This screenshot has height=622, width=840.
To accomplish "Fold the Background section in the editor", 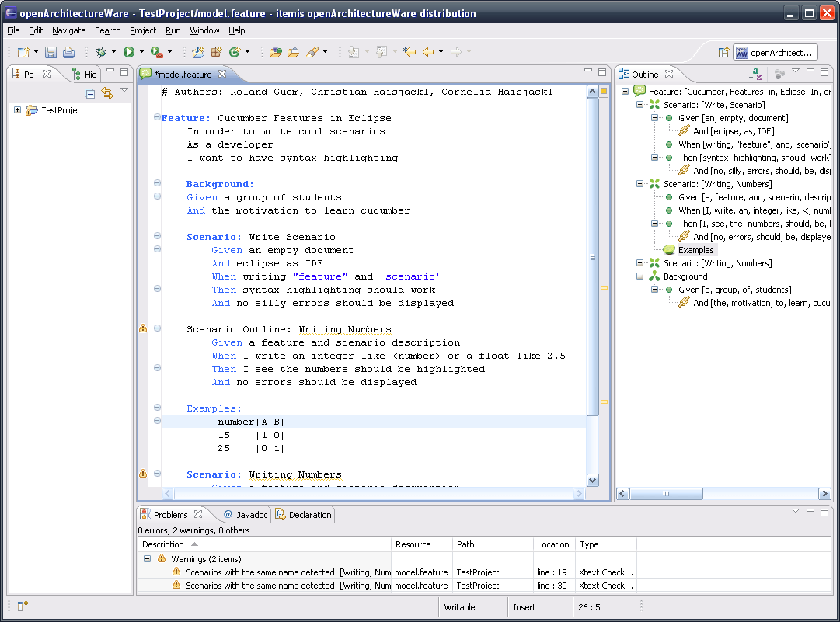I will point(157,184).
